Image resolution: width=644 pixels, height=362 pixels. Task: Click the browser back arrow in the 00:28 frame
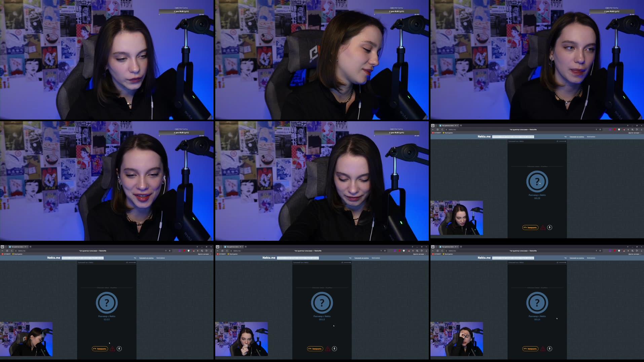[433, 129]
